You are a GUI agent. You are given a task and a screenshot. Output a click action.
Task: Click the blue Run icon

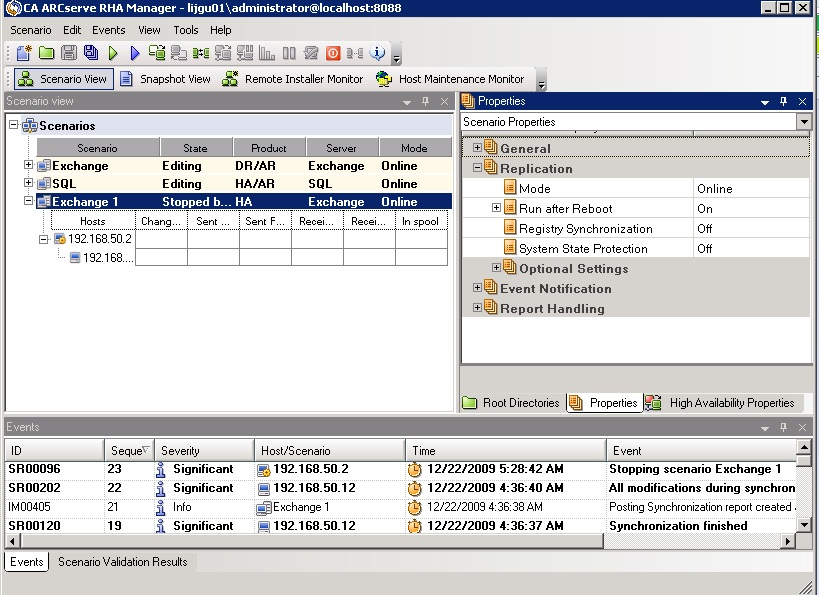[135, 53]
